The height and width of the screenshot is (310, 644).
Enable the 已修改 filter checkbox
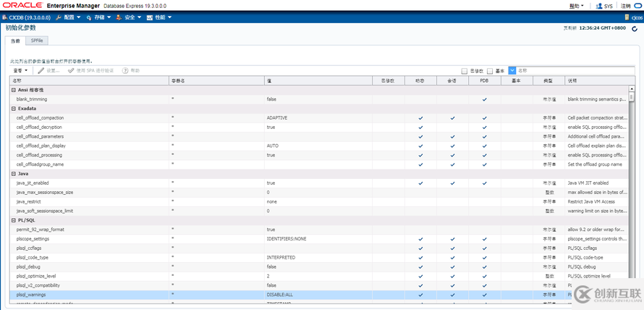pos(465,71)
